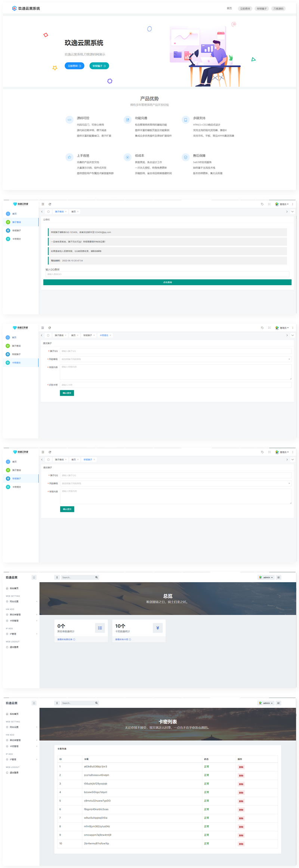Image resolution: width=299 pixels, height=868 pixels.
Task: Click list icon on 黑名单数量统计 card
Action: click(100, 628)
